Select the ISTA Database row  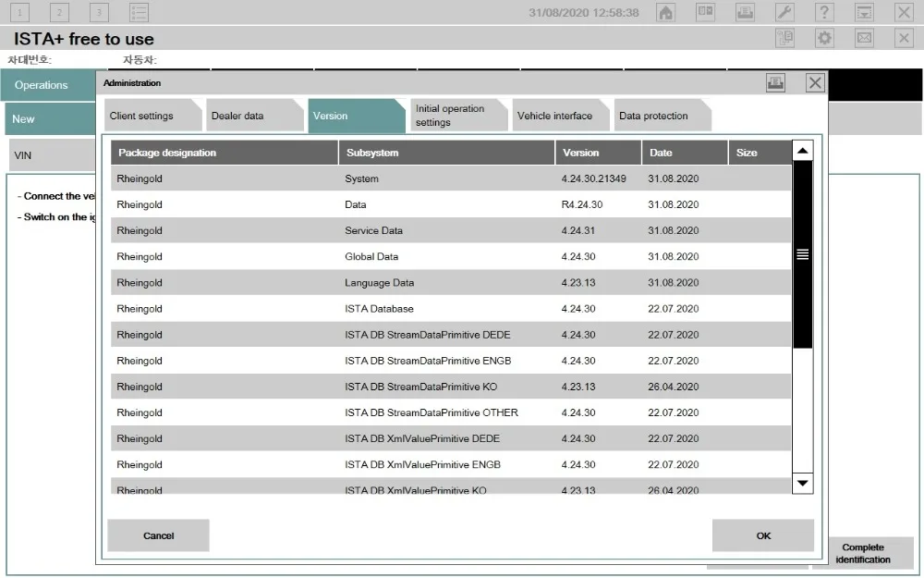(x=379, y=309)
